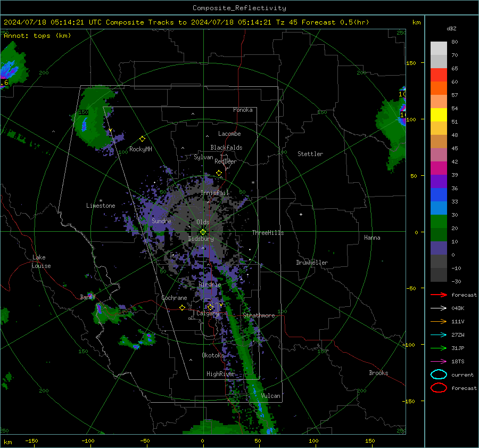Click the Drumheller label on map

[312, 263]
